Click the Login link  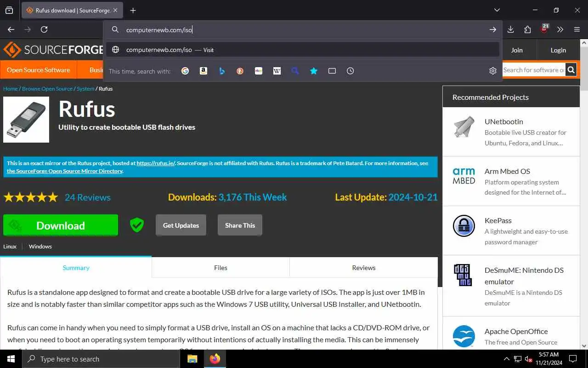point(558,50)
